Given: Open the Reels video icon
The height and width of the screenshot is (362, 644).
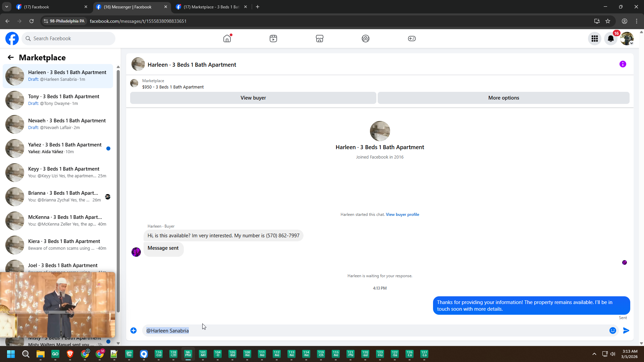Looking at the screenshot, I should (x=273, y=39).
